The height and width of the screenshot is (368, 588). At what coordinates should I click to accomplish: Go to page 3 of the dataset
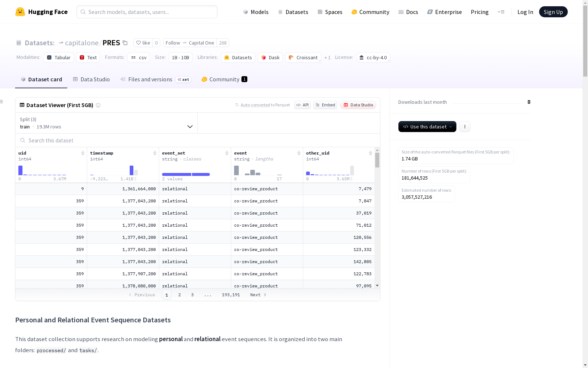[x=192, y=295]
